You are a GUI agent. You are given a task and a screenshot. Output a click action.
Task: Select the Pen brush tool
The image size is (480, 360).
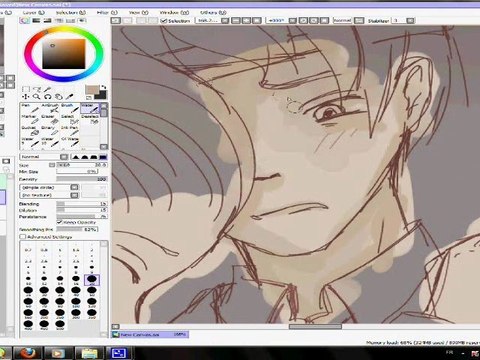coord(31,108)
